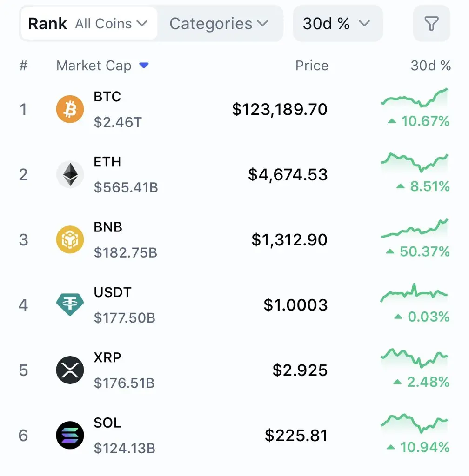The width and height of the screenshot is (469, 476).
Task: Open the SOL coin name link
Action: 107,423
